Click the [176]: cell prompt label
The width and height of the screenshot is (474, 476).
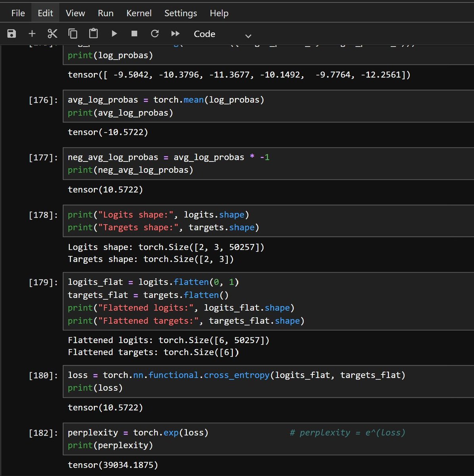click(43, 100)
